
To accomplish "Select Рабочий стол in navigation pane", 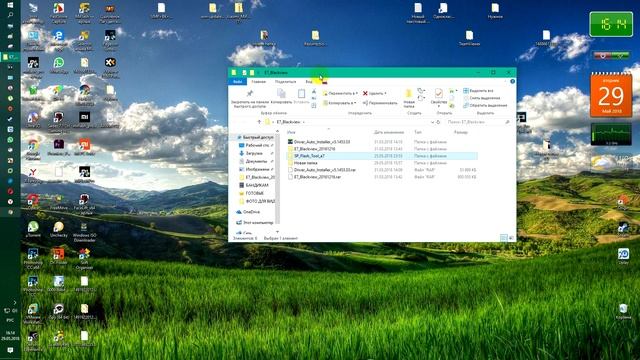I will pyautogui.click(x=256, y=145).
